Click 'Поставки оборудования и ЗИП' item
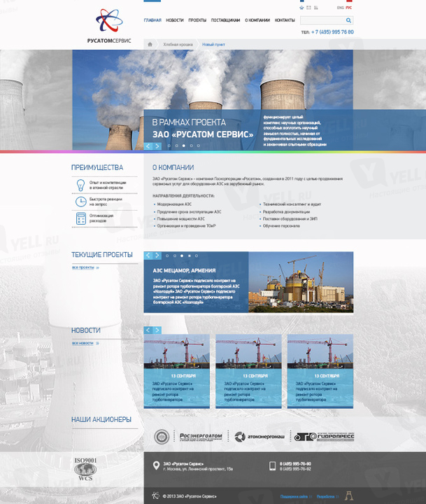Screen dimensions: 426x504 tap(290, 219)
